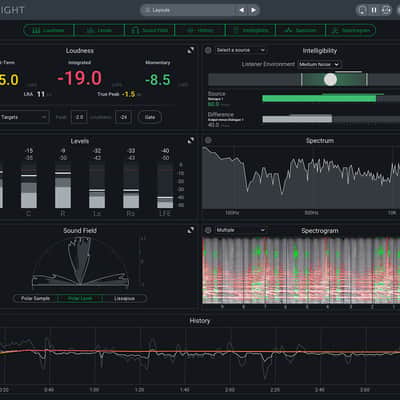The height and width of the screenshot is (400, 400).
Task: Open the Listener Environment Medium Noise dropdown
Action: point(319,64)
